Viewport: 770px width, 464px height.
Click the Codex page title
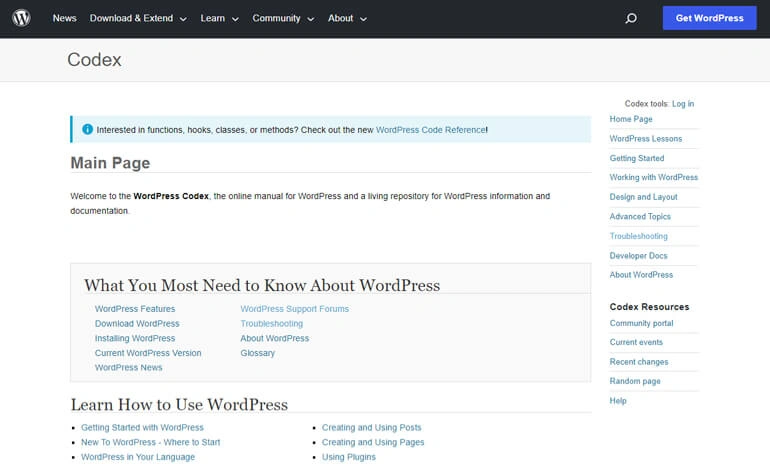[x=94, y=59]
